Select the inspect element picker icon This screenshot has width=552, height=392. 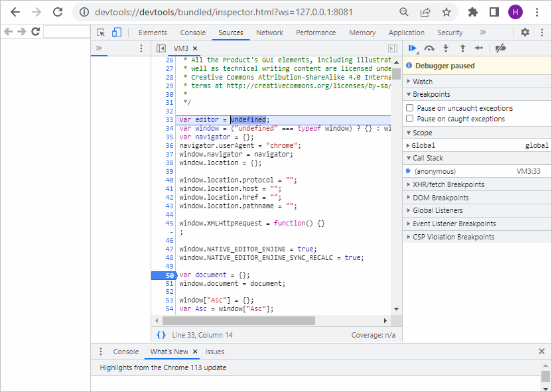click(x=101, y=33)
